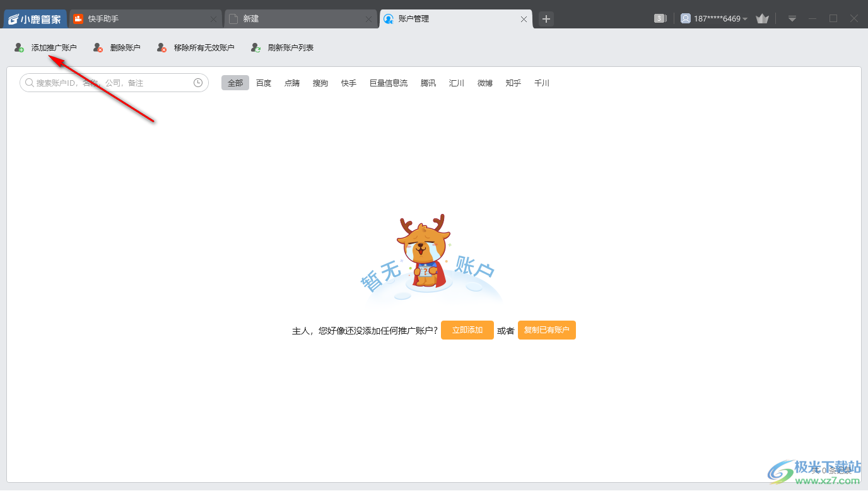Click the magnifier icon in search box
This screenshot has height=491, width=868.
[x=29, y=83]
